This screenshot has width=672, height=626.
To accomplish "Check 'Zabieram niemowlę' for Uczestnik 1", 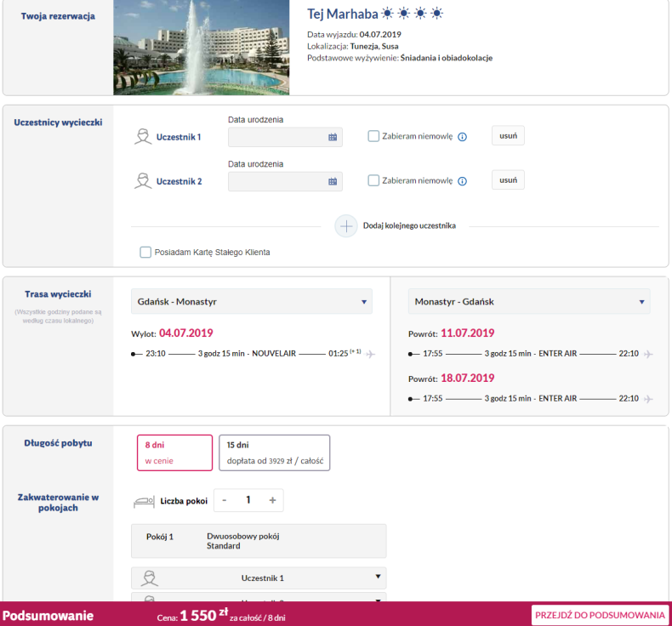I will [x=373, y=136].
